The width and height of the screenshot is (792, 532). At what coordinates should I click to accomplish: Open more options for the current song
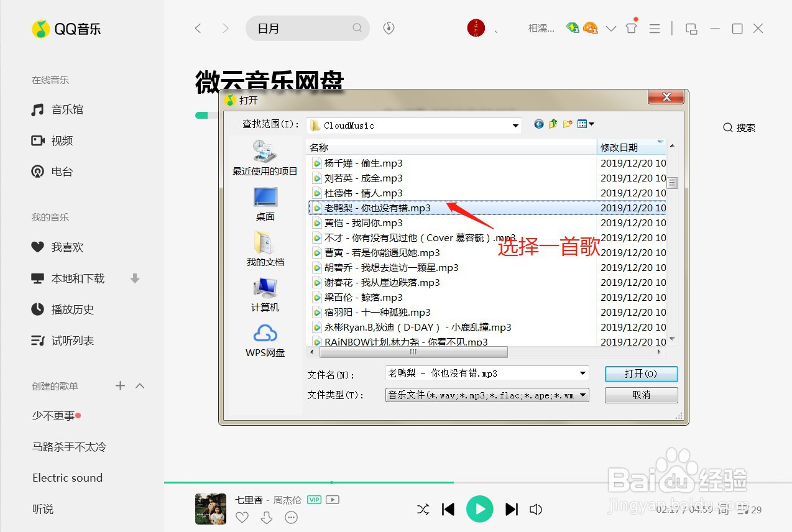coord(291,518)
